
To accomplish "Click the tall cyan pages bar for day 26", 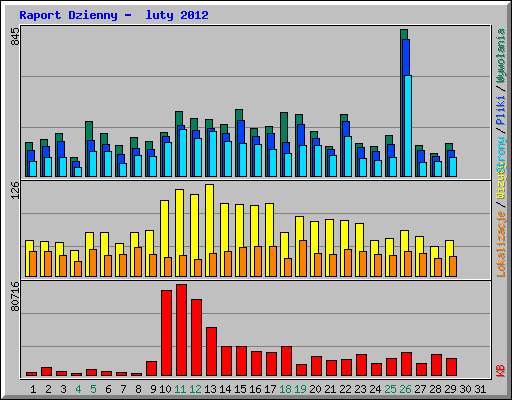I will coord(408,126).
